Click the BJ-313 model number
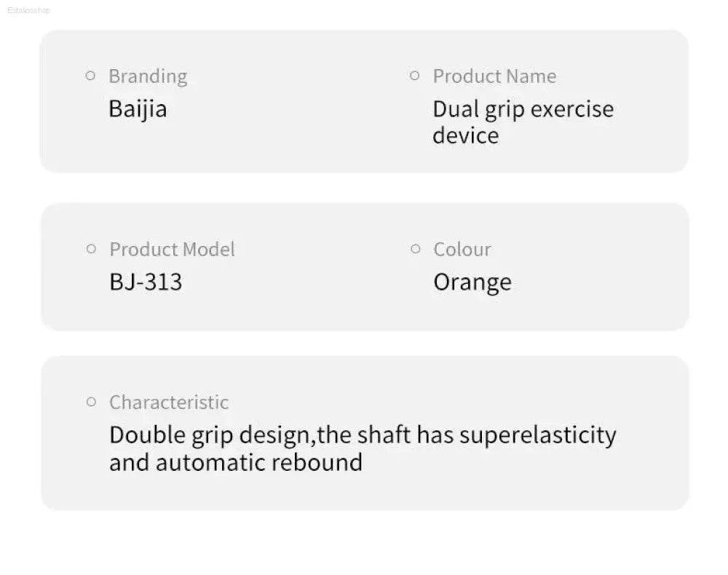 click(x=146, y=282)
